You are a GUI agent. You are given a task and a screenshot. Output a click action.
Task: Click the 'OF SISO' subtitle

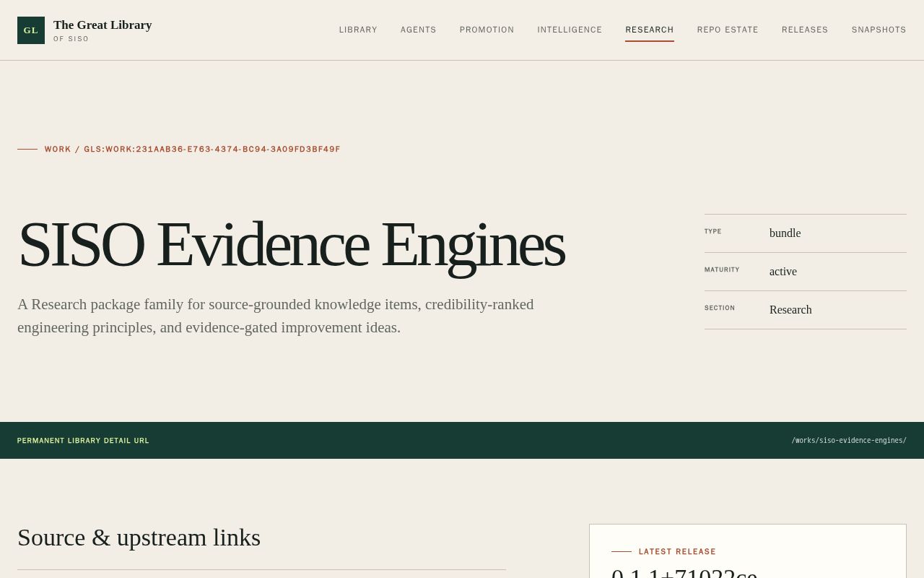(x=71, y=39)
